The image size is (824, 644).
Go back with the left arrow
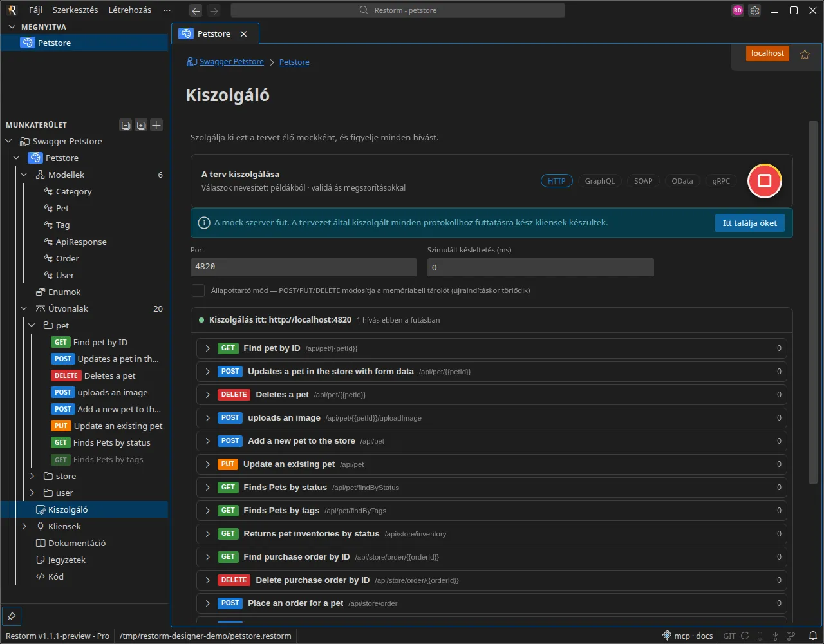196,10
